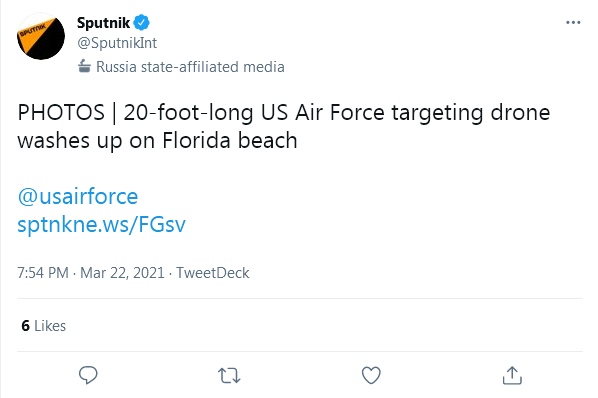Click the reply speech bubble icon
This screenshot has height=398, width=598.
click(88, 375)
